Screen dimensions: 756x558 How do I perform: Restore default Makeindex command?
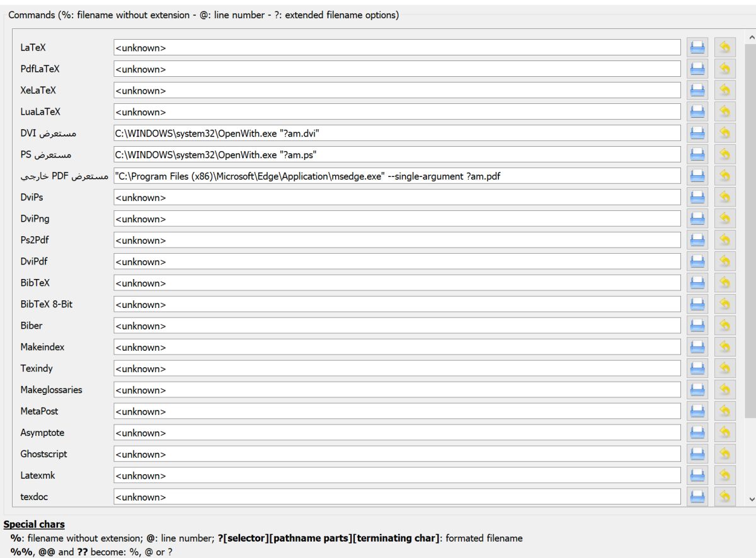coord(725,347)
